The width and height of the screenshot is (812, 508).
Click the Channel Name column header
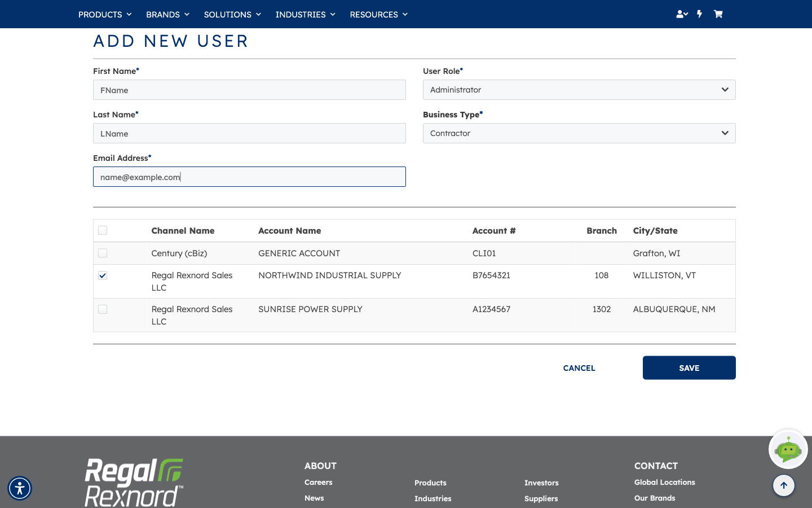coord(183,231)
